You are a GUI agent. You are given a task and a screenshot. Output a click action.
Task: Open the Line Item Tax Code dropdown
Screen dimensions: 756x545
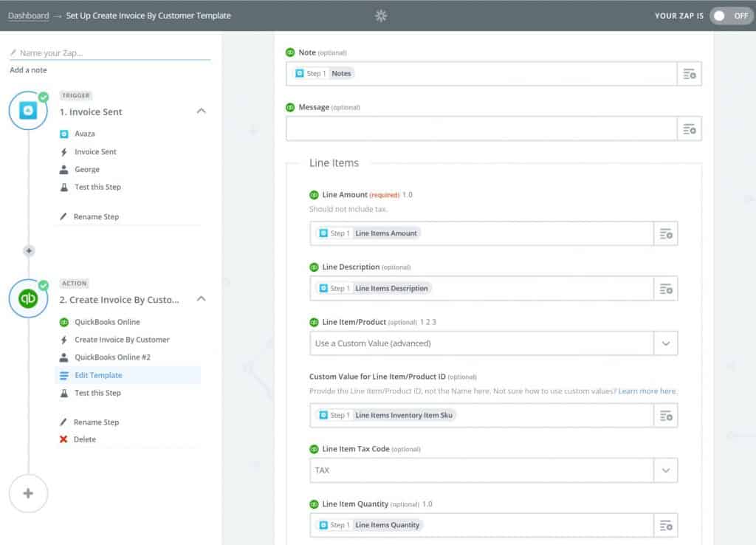click(x=665, y=470)
